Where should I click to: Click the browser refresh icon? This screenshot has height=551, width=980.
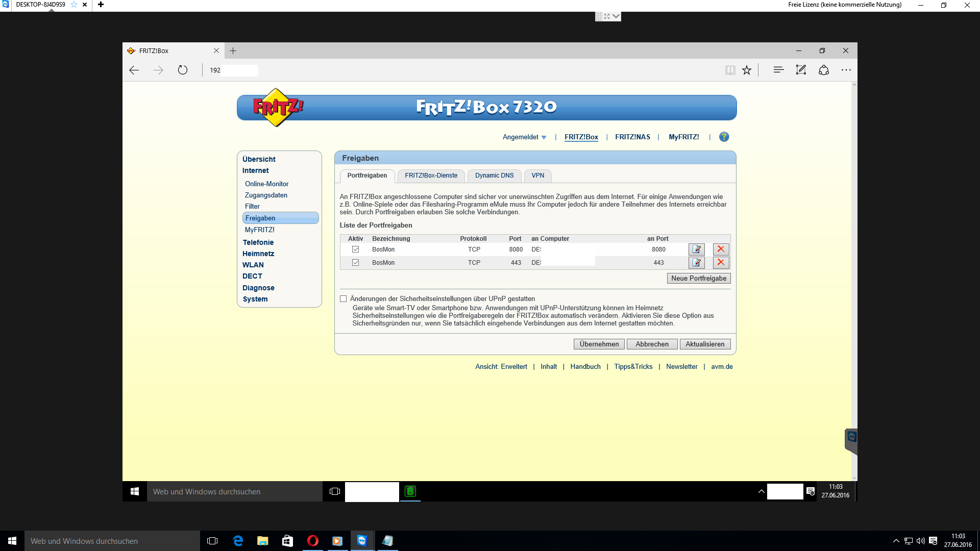pos(183,70)
